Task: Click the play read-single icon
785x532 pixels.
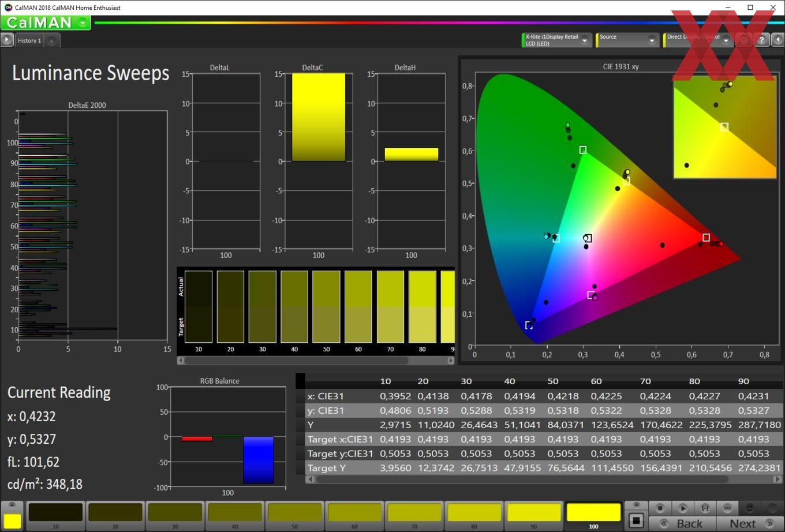Action: [x=682, y=508]
